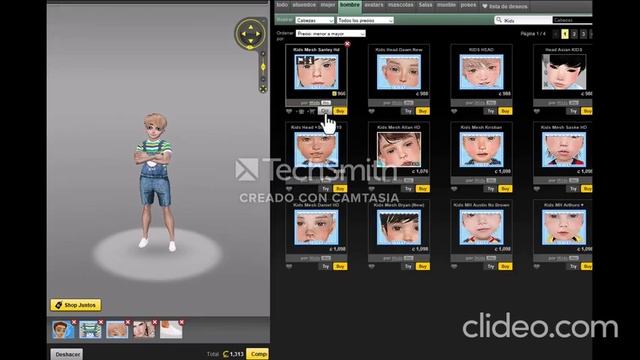The image size is (640, 360).
Task: Wishlist heart for KIDS HEAD item
Action: point(454,111)
